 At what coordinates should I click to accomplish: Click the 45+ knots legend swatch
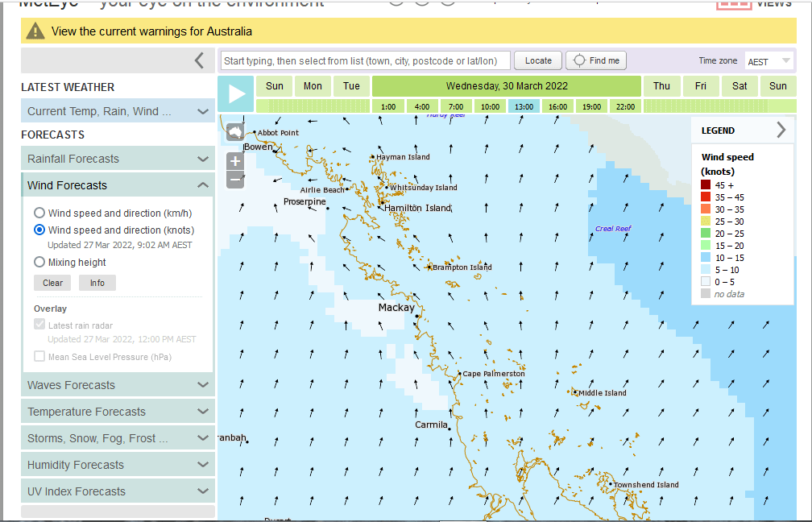tap(706, 185)
